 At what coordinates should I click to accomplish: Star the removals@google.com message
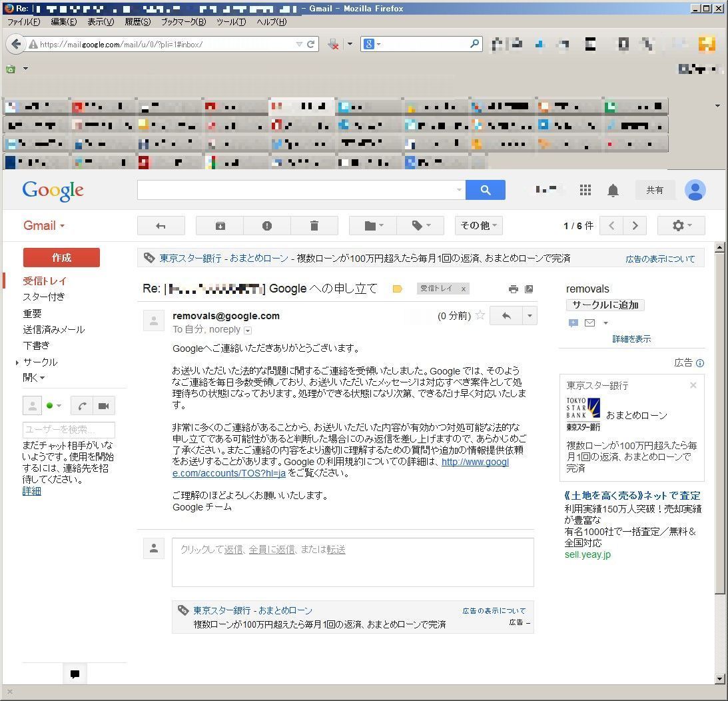(x=480, y=315)
